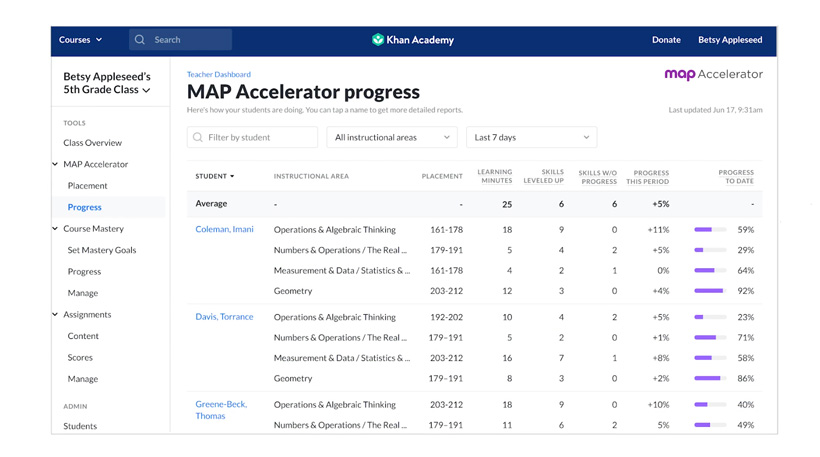Expand the class selector Betsy Appleseed's 5th Grade Class
The height and width of the screenshot is (457, 820).
tap(107, 83)
